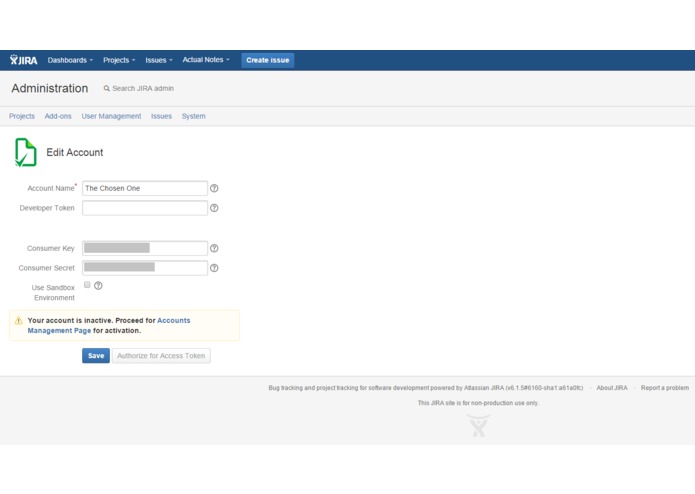Click the Administration heading text

(x=50, y=89)
